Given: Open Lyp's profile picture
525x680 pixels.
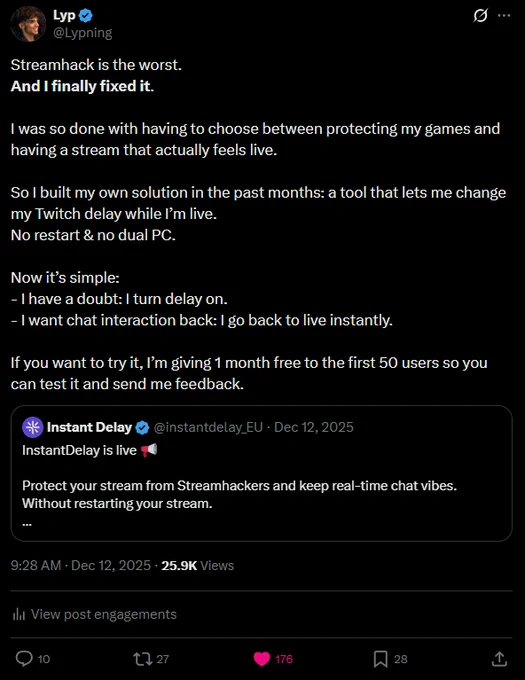Looking at the screenshot, I should 28,24.
